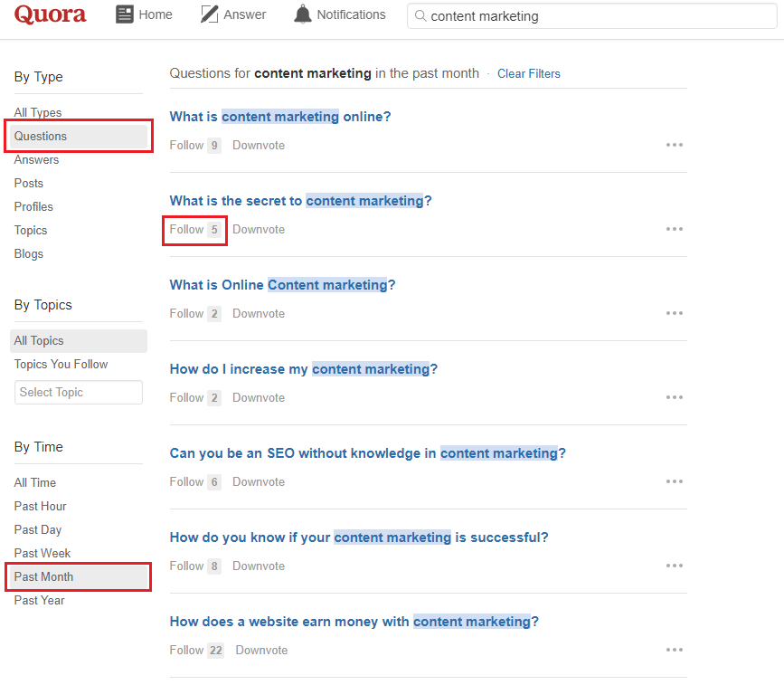Open more options for 'secret to content marketing' question
The width and height of the screenshot is (784, 685).
click(x=674, y=229)
